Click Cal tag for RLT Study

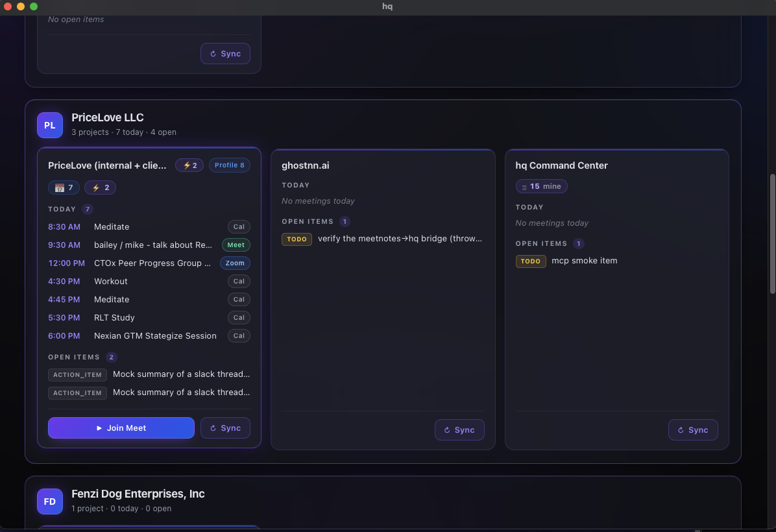point(239,318)
